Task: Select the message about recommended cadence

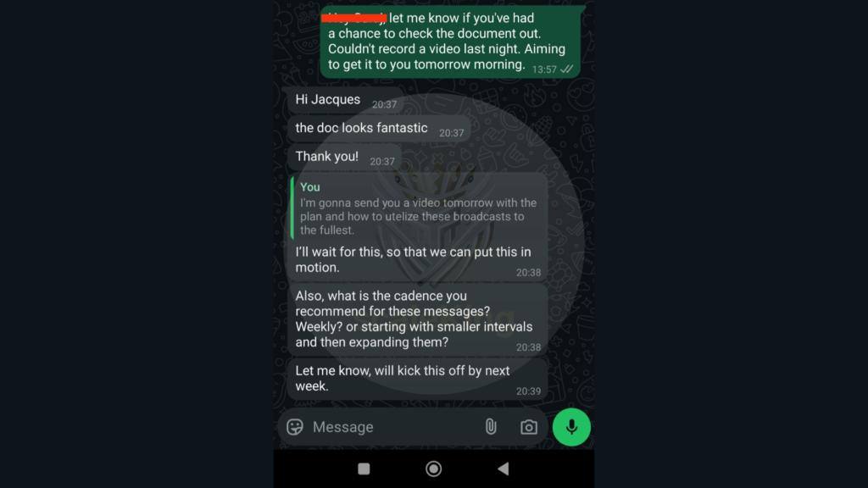Action: [418, 319]
